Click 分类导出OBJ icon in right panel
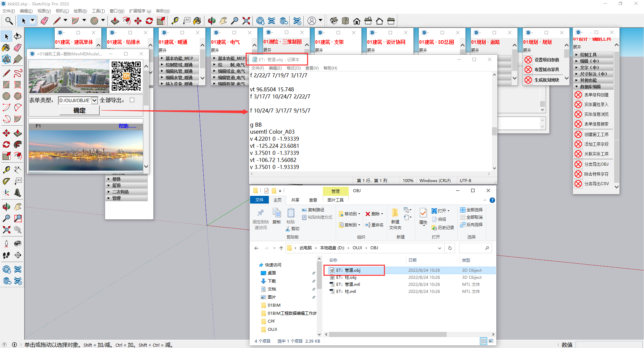Image resolution: width=644 pixels, height=348 pixels. point(578,164)
